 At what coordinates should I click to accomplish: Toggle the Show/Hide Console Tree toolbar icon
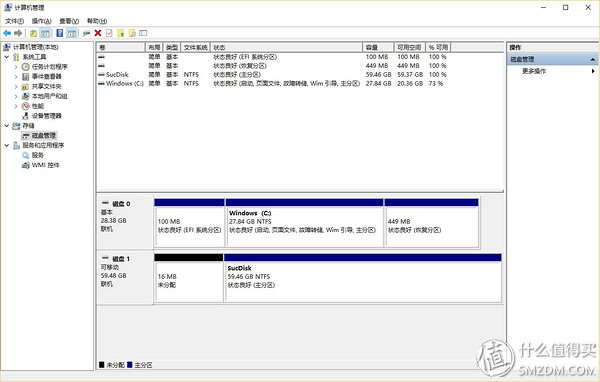pyautogui.click(x=46, y=33)
